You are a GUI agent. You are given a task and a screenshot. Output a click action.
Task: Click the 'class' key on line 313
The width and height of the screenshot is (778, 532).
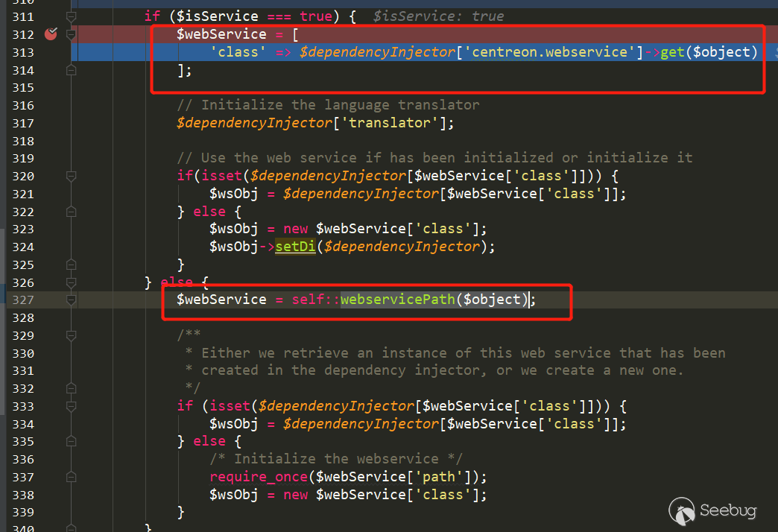pos(238,52)
